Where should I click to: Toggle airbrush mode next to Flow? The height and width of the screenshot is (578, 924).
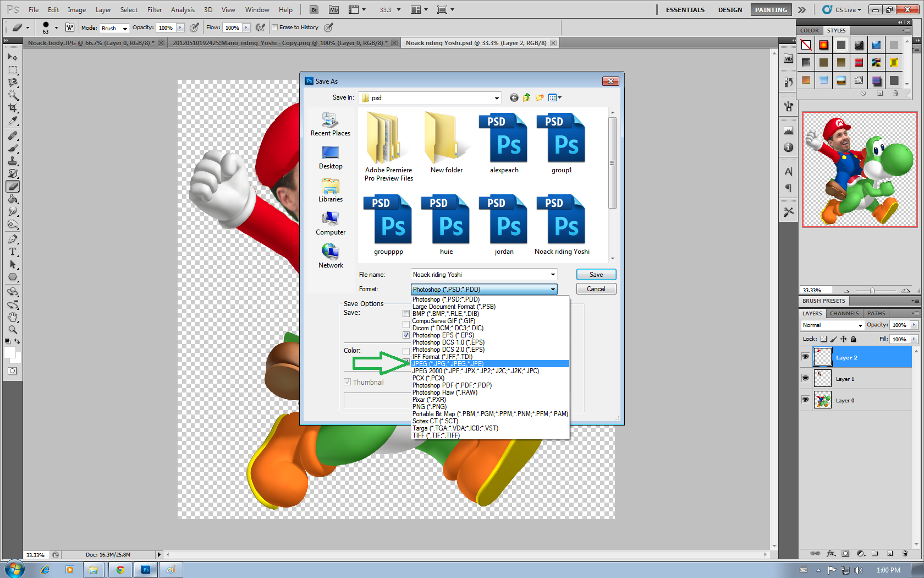[x=261, y=28]
